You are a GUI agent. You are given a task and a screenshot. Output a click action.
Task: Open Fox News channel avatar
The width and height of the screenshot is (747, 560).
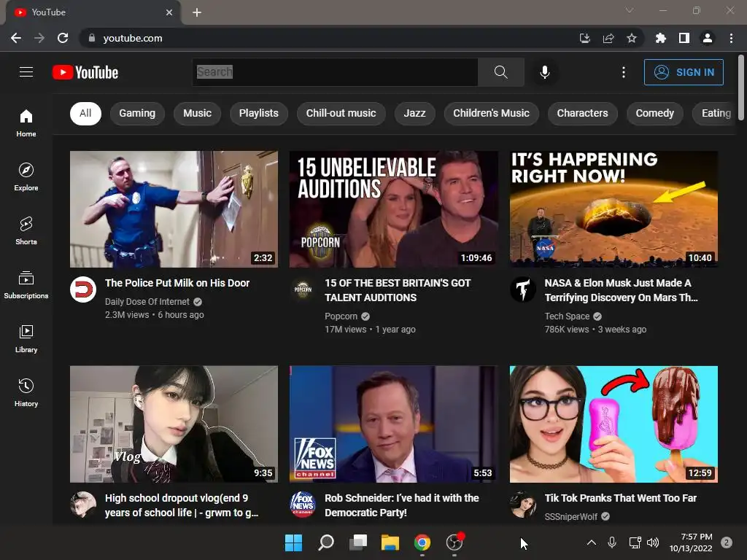click(x=303, y=505)
